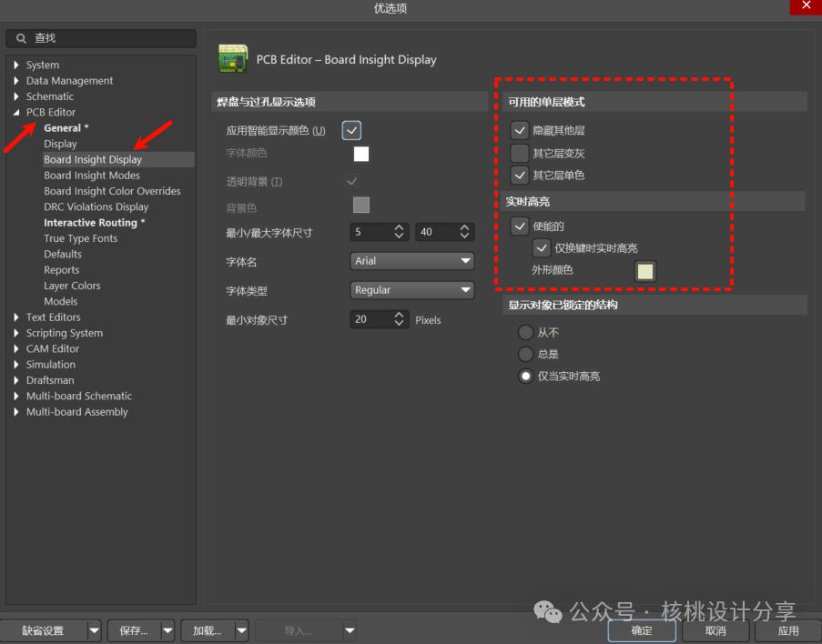Increase the minimum font size stepper
822x644 pixels.
tap(399, 227)
